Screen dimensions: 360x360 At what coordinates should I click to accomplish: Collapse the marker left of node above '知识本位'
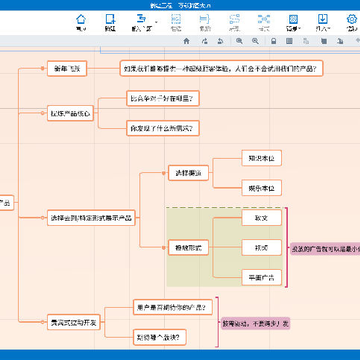164,173
